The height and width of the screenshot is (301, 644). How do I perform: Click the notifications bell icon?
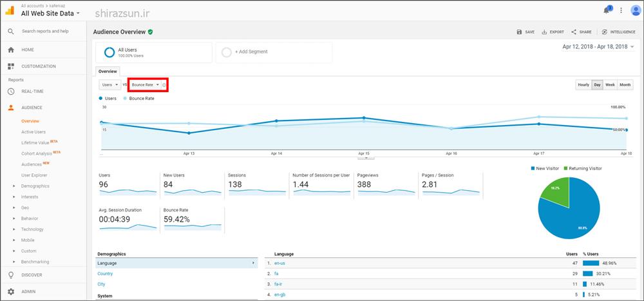(606, 10)
